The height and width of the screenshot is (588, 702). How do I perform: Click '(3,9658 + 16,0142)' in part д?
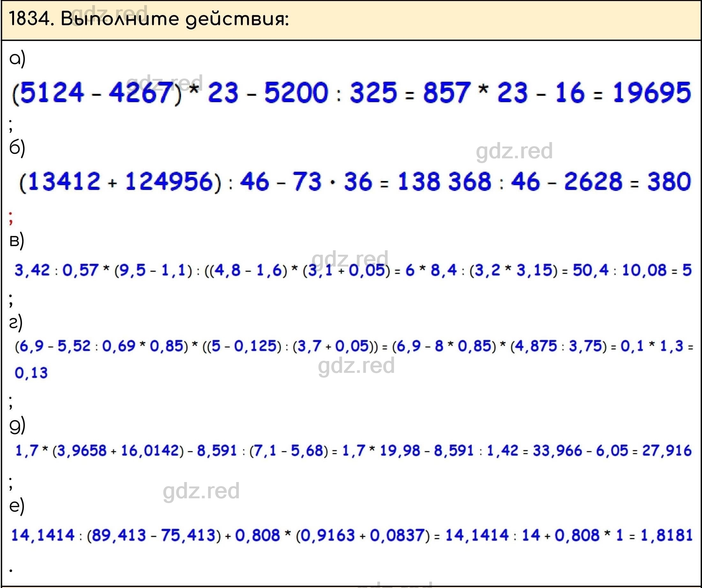click(x=118, y=451)
